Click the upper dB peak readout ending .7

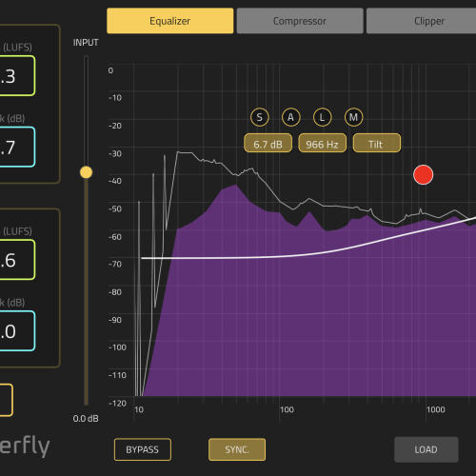point(17,147)
